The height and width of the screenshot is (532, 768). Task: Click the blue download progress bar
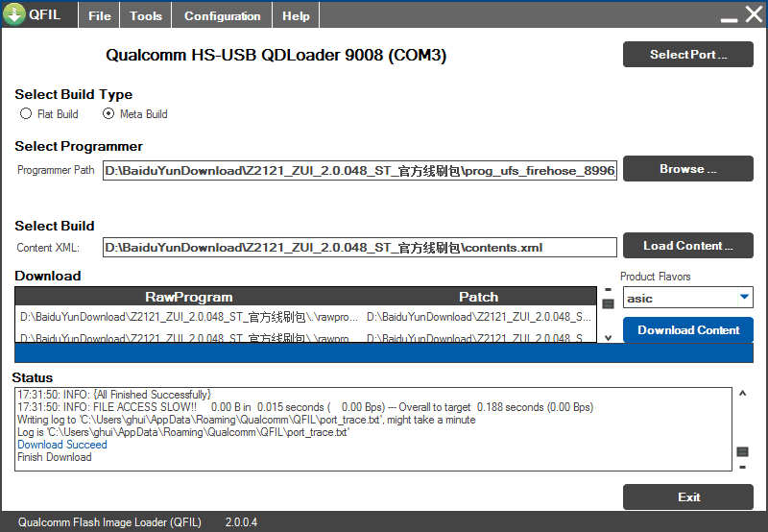tap(384, 353)
